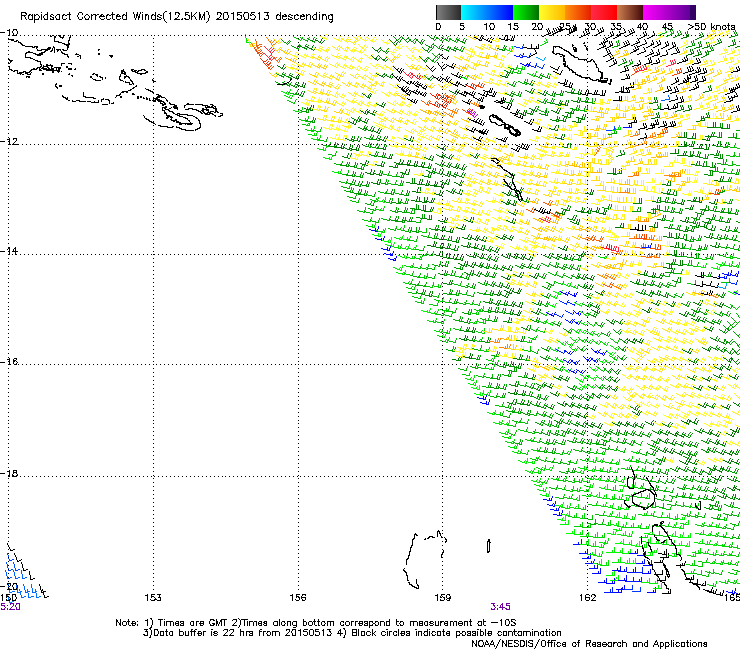
Task: Click the '-10' latitude label at top left
Action: coord(9,33)
